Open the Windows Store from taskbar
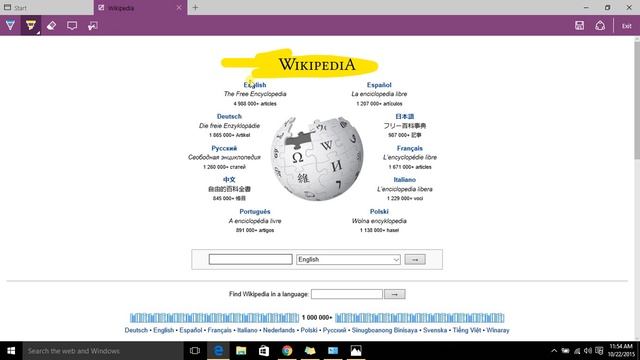The width and height of the screenshot is (640, 360). [x=264, y=351]
